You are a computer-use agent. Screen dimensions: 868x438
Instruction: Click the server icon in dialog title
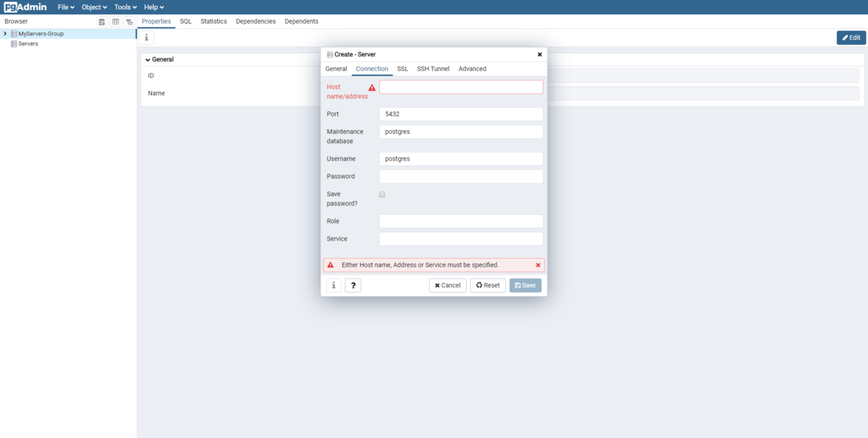(x=330, y=55)
